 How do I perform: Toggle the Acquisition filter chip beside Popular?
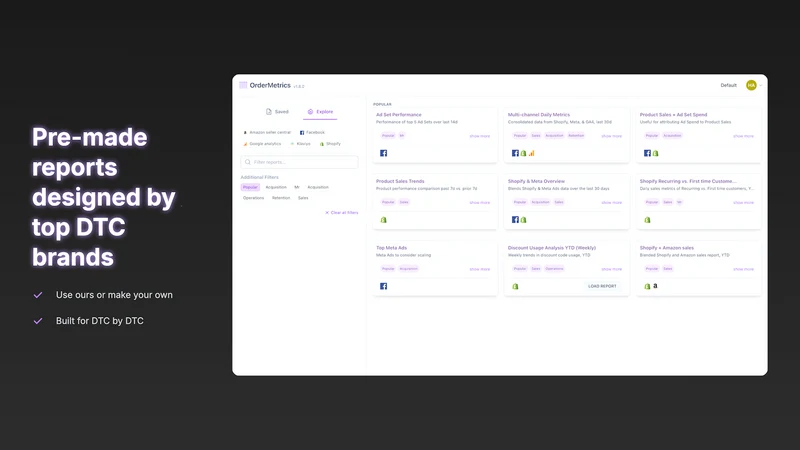(x=276, y=187)
